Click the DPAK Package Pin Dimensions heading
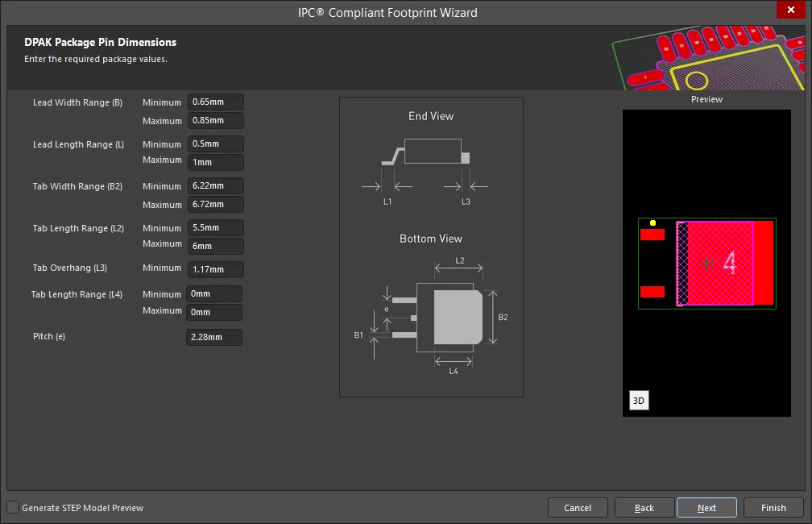Viewport: 812px width, 524px height. click(101, 43)
